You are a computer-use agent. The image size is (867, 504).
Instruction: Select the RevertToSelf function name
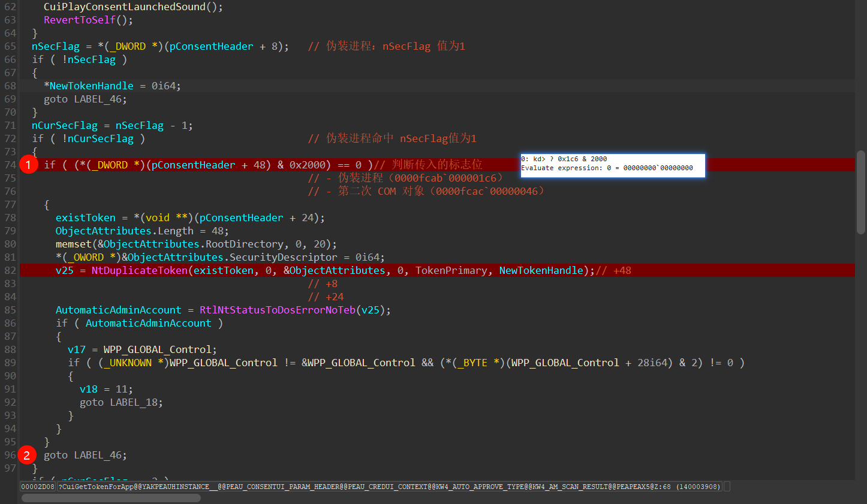pos(79,20)
